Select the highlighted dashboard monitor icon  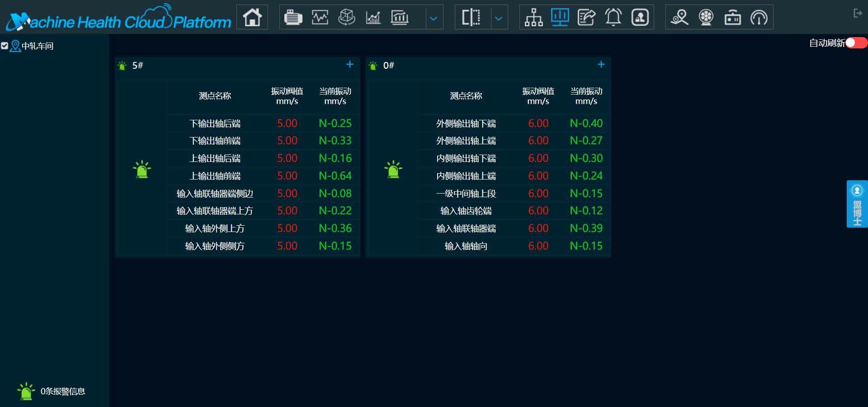pyautogui.click(x=560, y=18)
